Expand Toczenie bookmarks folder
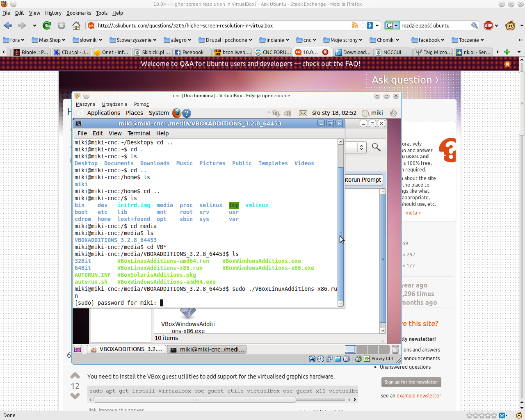 coord(468,40)
